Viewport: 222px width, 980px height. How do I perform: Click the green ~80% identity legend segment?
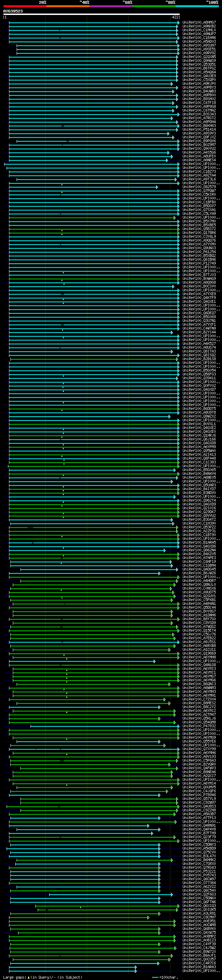click(x=154, y=6)
